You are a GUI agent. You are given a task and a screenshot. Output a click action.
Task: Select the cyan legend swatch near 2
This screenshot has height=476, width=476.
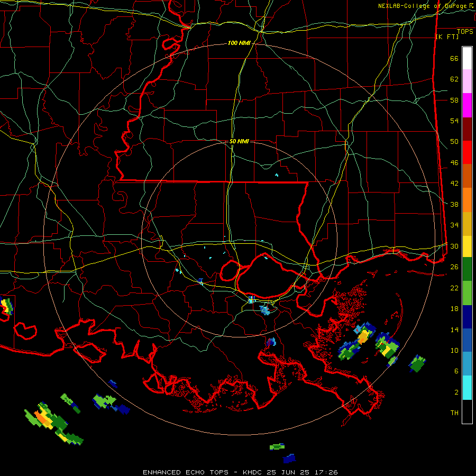pyautogui.click(x=467, y=388)
